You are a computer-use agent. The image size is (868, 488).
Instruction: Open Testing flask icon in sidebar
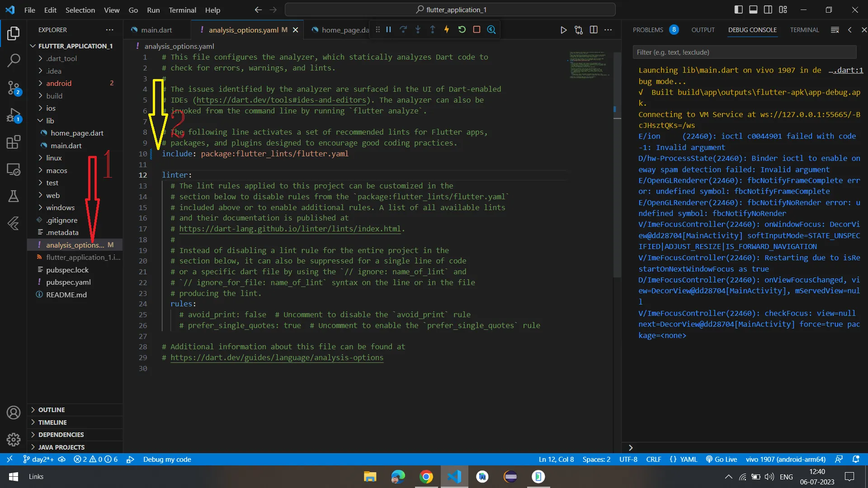point(14,196)
